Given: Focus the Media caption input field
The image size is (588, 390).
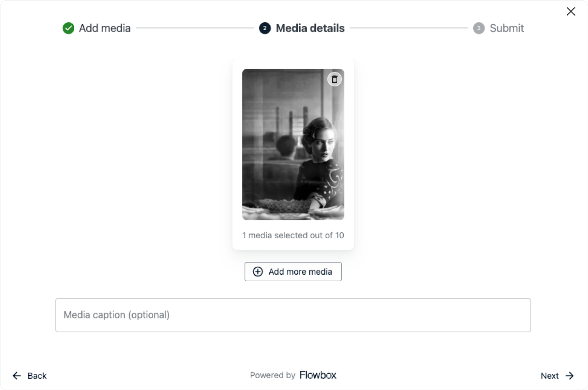Looking at the screenshot, I should (293, 315).
